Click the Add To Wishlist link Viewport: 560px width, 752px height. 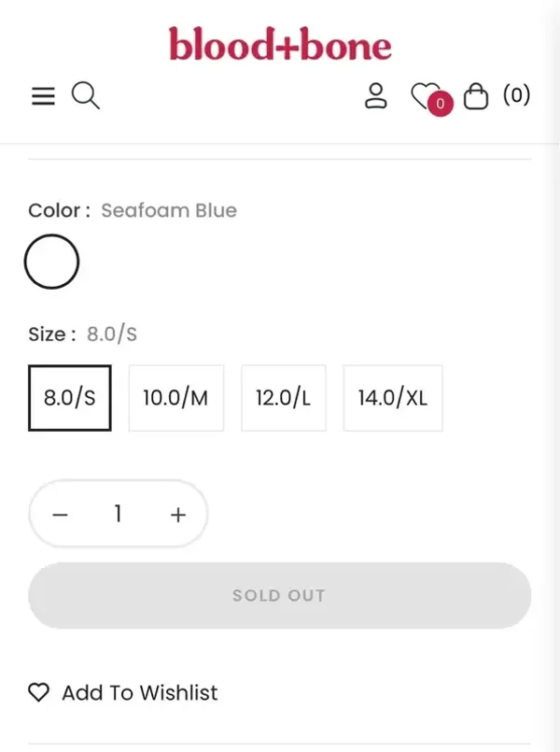[139, 693]
